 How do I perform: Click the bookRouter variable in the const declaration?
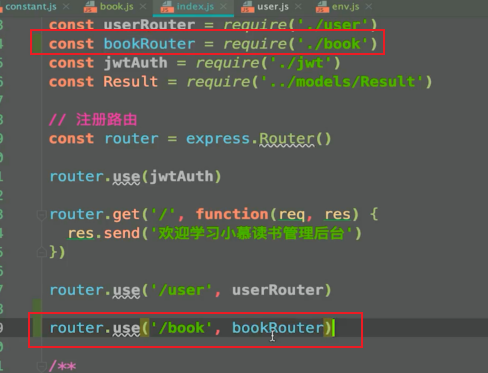(x=149, y=44)
